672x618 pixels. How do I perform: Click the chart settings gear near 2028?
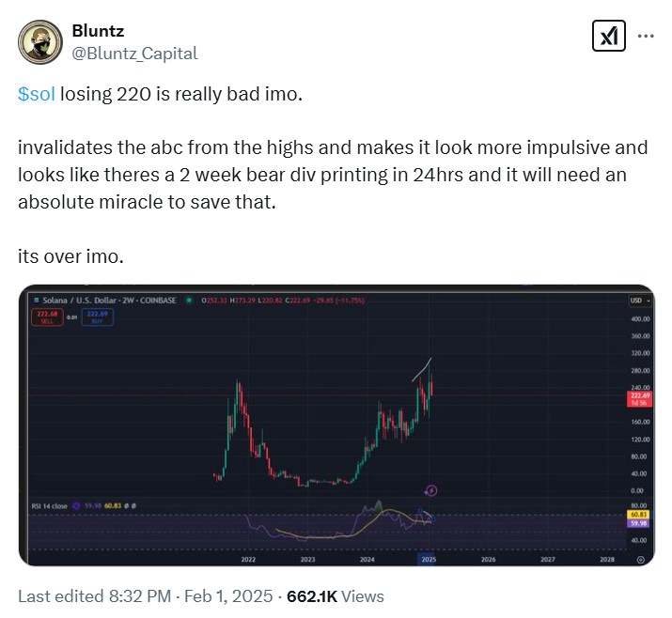click(x=641, y=560)
